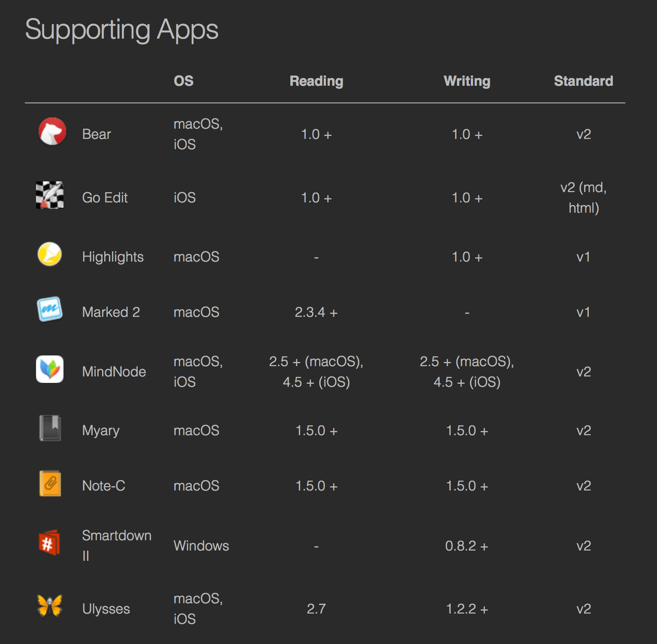The width and height of the screenshot is (657, 644).
Task: Select Myary's Standard "v2" cell
Action: coord(584,431)
